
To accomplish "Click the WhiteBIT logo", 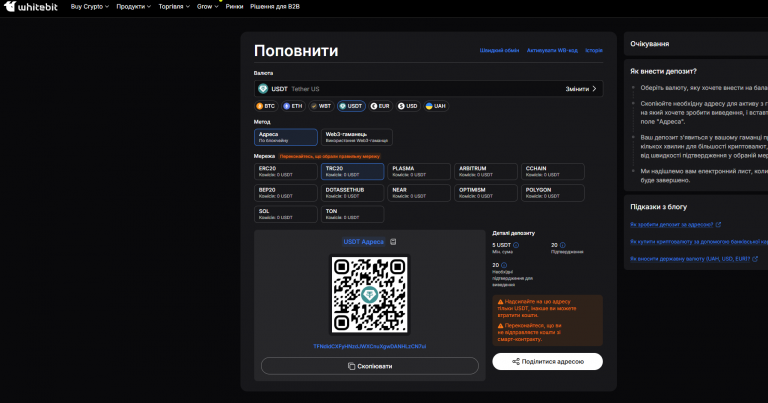I will pyautogui.click(x=31, y=6).
